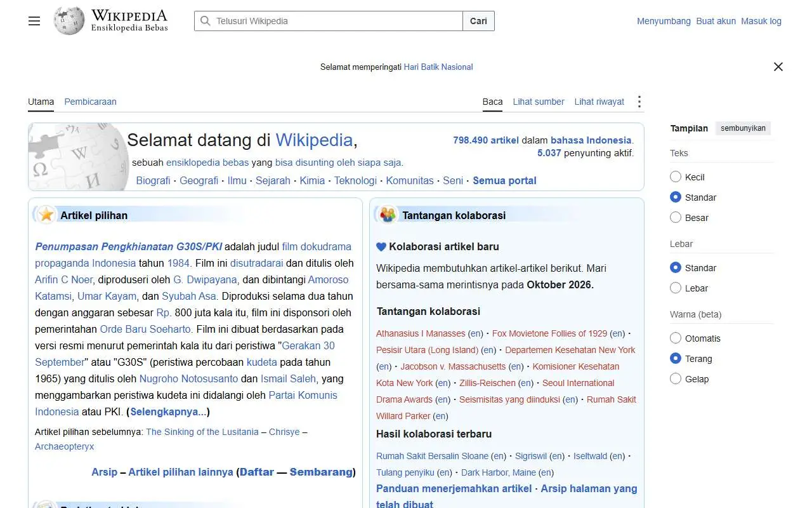Click the Wikipedia puzzle-globe image in welcome banner
This screenshot has width=812, height=508.
78,157
